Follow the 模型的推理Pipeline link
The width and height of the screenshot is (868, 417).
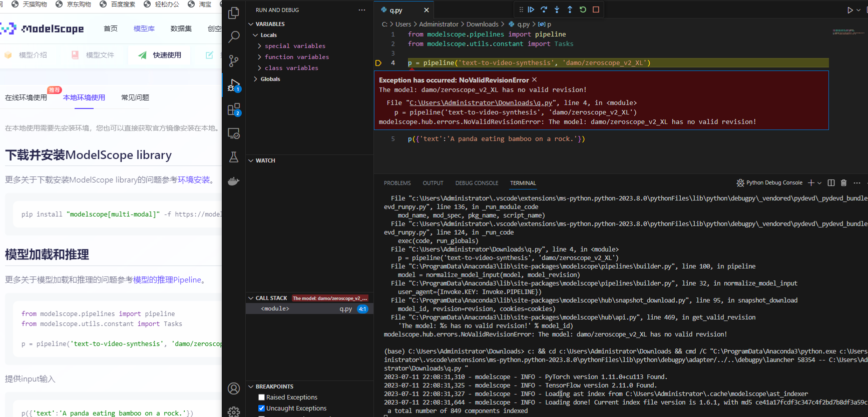click(x=167, y=279)
